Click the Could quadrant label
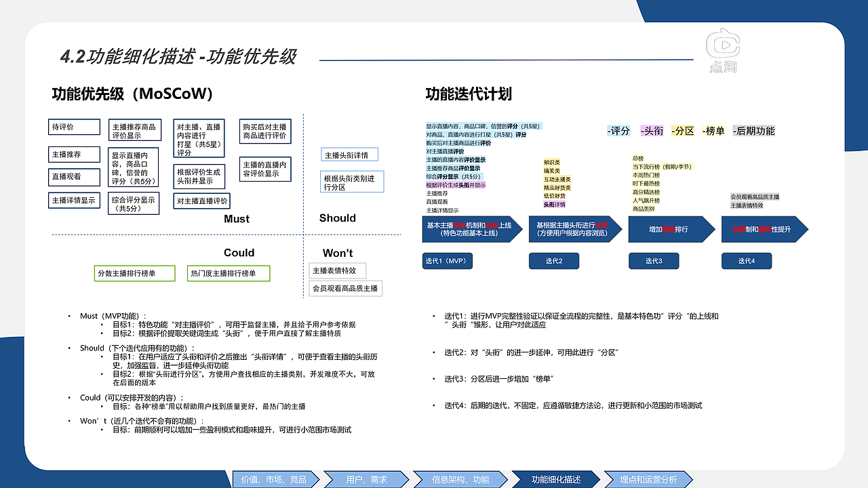 (239, 253)
